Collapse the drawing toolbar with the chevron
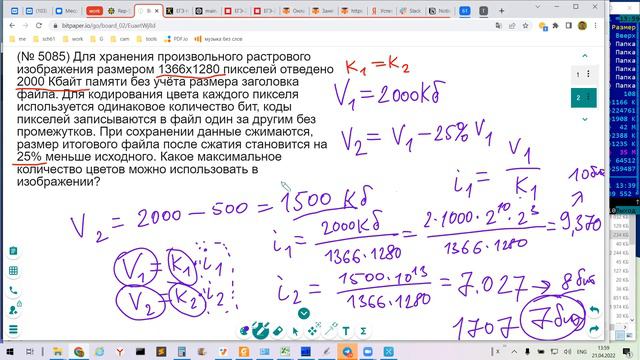 (x=304, y=313)
